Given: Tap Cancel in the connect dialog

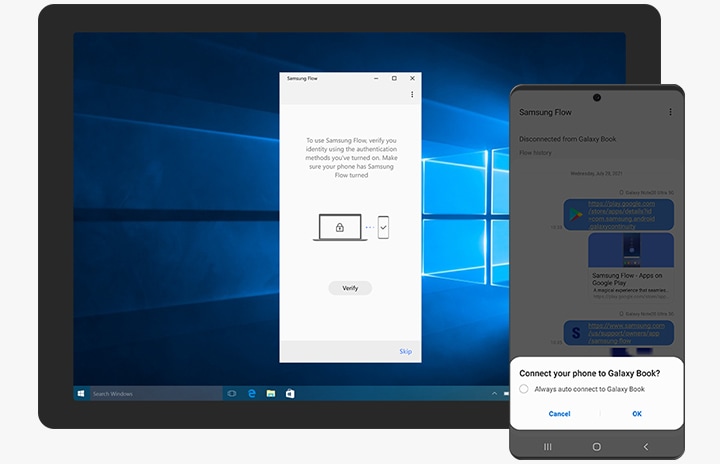Looking at the screenshot, I should 559,413.
